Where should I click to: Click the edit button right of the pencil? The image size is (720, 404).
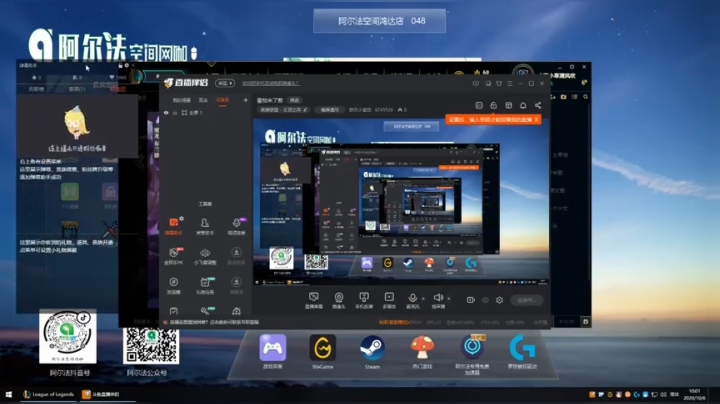(x=329, y=110)
